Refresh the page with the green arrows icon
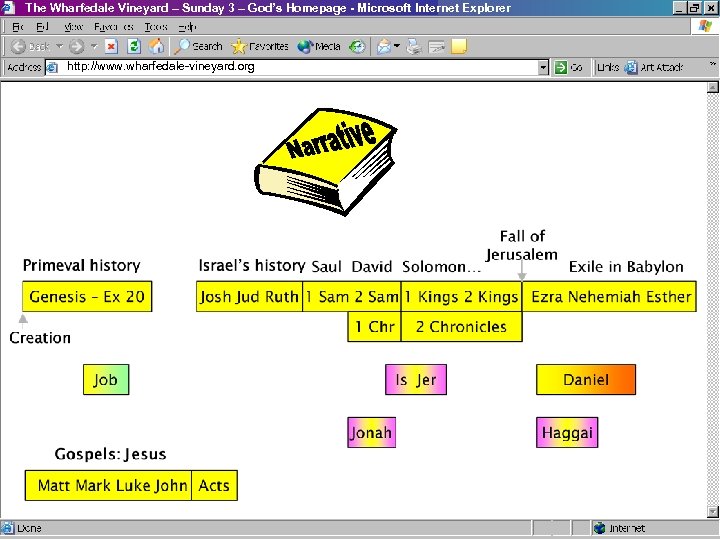This screenshot has width=720, height=540. [x=134, y=46]
